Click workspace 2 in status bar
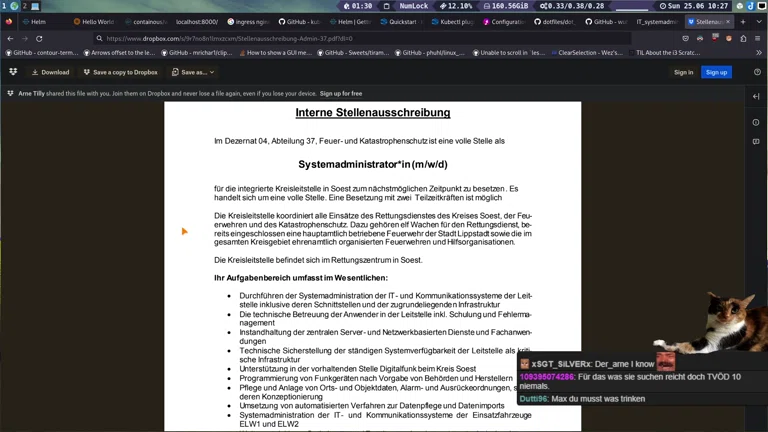 click(x=24, y=6)
